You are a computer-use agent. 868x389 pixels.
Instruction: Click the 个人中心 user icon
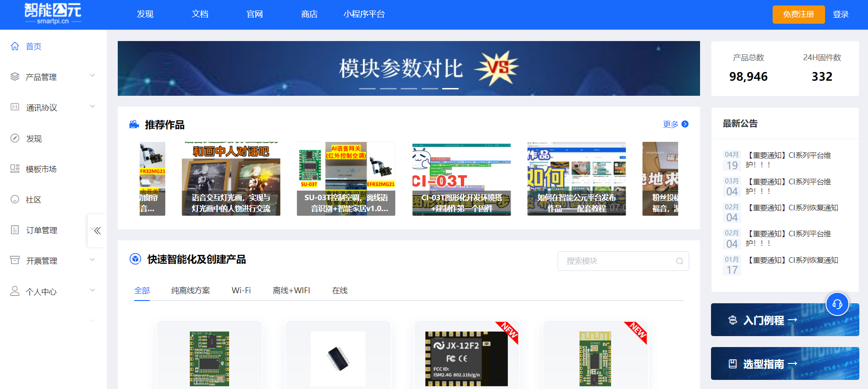pos(15,291)
